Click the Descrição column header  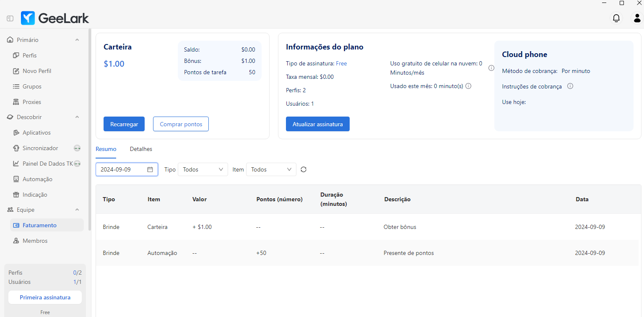coord(397,199)
